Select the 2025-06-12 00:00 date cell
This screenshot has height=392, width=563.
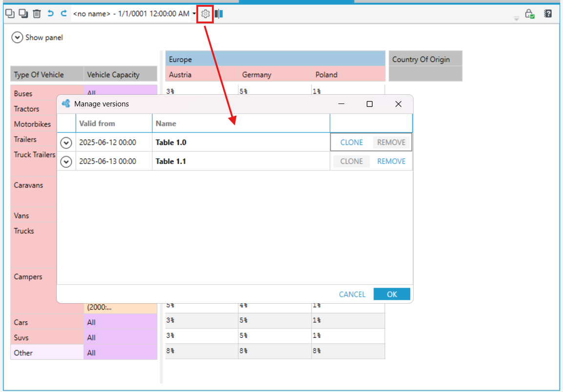(114, 143)
